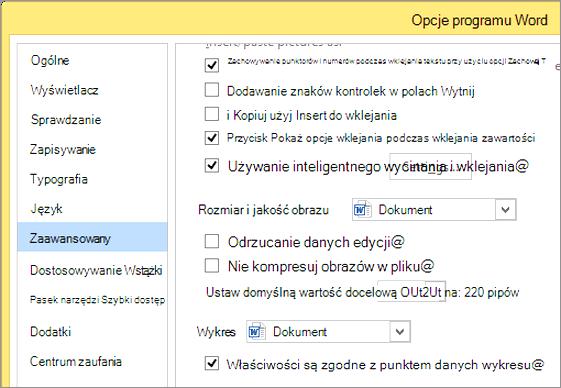This screenshot has width=561, height=388.
Task: Click the Dokument combo box for image quality
Action: pyautogui.click(x=434, y=209)
